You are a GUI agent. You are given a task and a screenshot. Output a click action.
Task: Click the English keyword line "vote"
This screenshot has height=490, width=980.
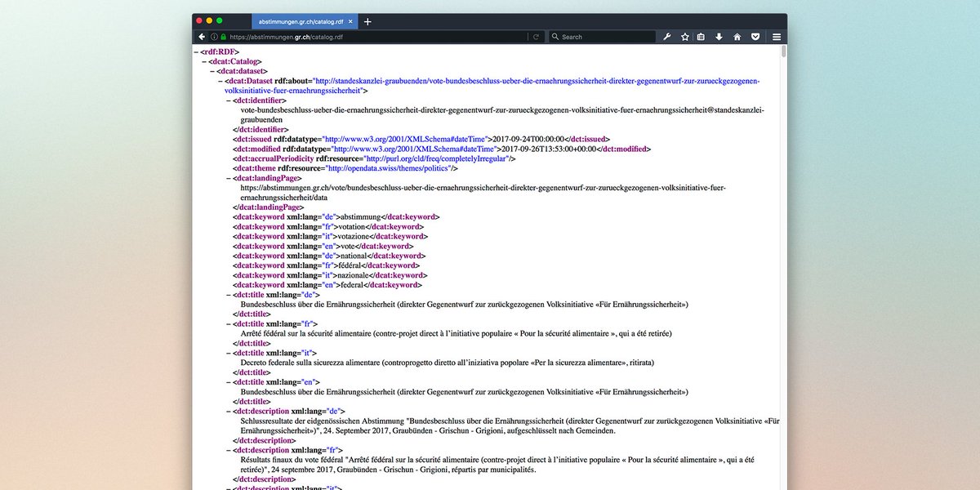[x=323, y=247]
